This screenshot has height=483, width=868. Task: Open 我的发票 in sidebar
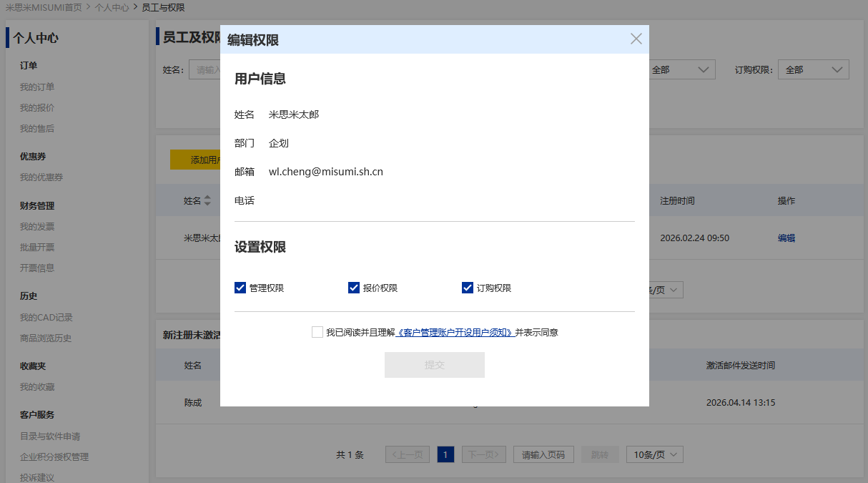(x=37, y=227)
